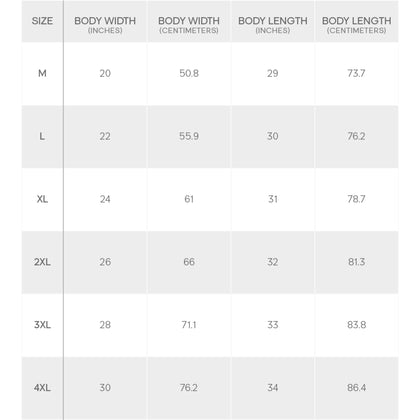Select the 26 inches width cell
Viewport: 420px width, 420px height.
point(105,262)
